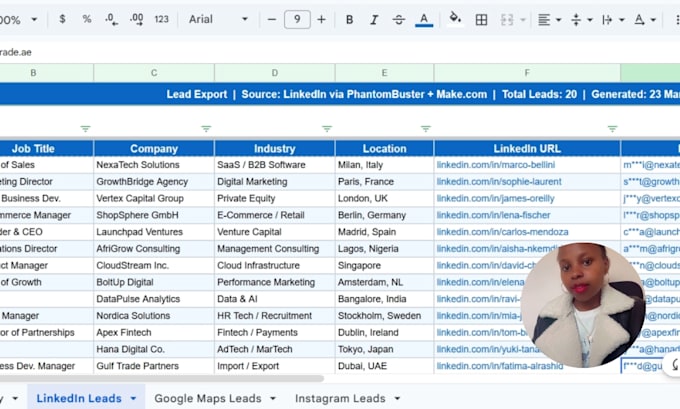Select the Stockholm, Sweden cell
680x409 pixels.
pos(384,316)
